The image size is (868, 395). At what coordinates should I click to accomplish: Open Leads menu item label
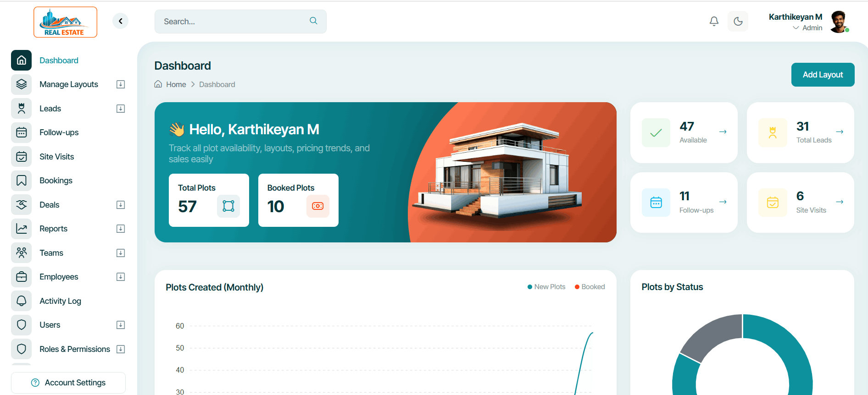pyautogui.click(x=50, y=109)
